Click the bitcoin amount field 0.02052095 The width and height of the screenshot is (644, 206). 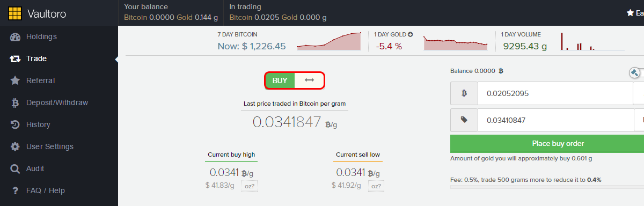click(x=555, y=93)
